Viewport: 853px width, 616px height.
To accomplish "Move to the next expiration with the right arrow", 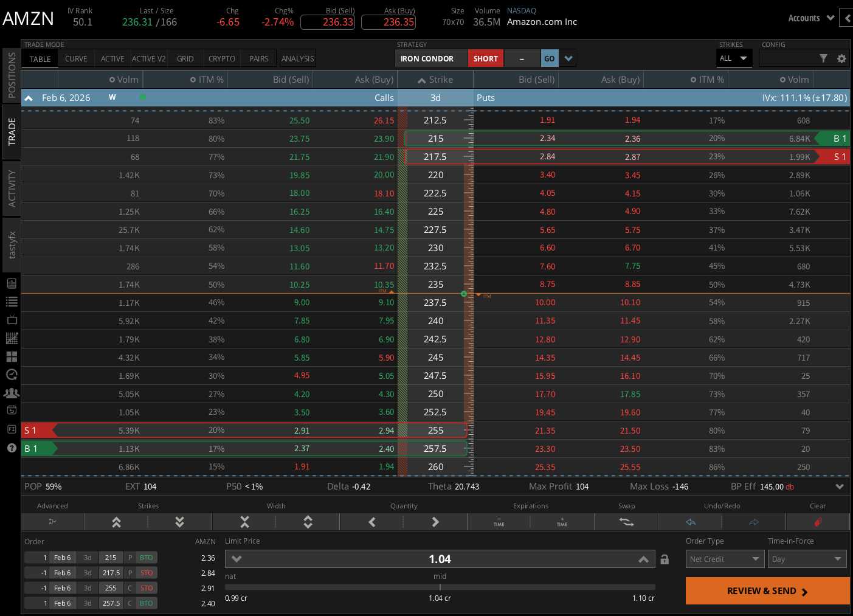I will pyautogui.click(x=435, y=522).
